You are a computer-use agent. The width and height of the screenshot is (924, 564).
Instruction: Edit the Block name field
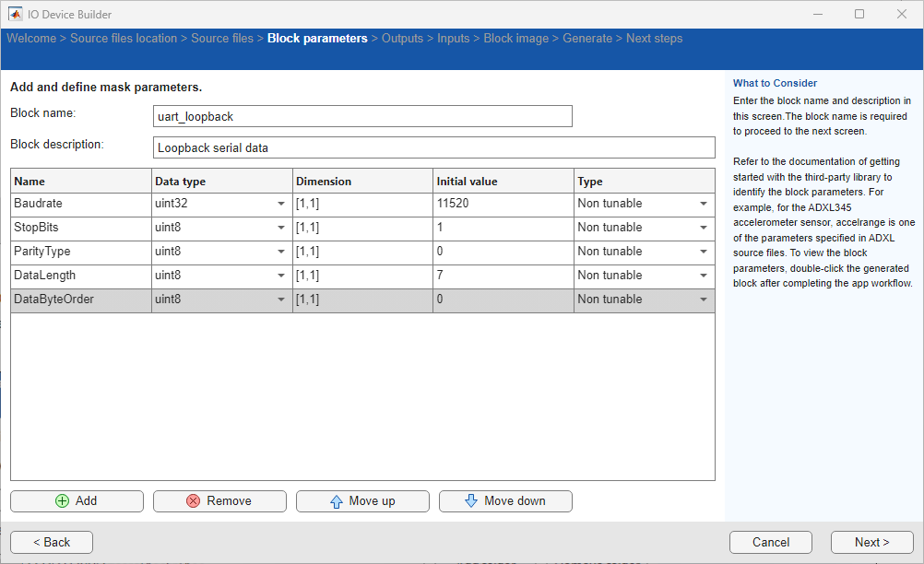click(362, 116)
